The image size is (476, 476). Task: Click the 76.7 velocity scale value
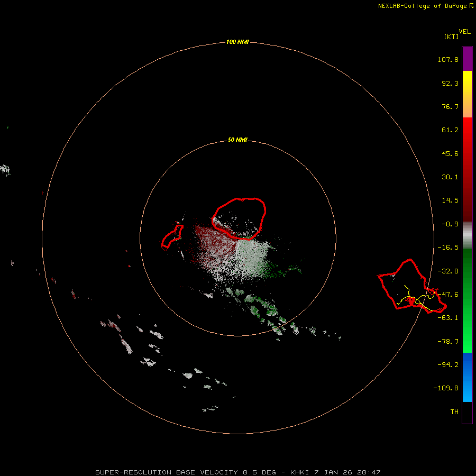(450, 106)
